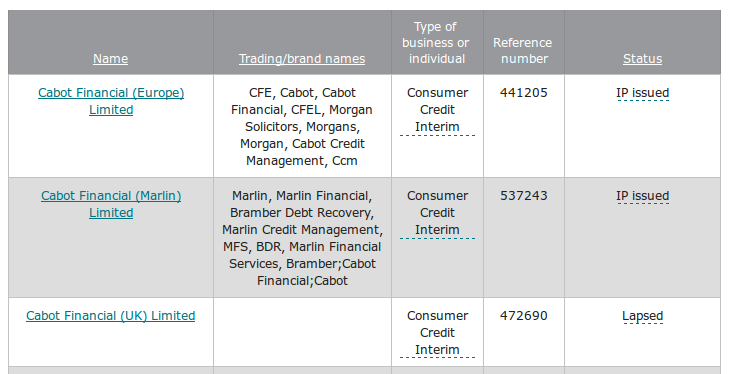This screenshot has width=730, height=374.
Task: Select reference number 472690 cell
Action: 524,332
